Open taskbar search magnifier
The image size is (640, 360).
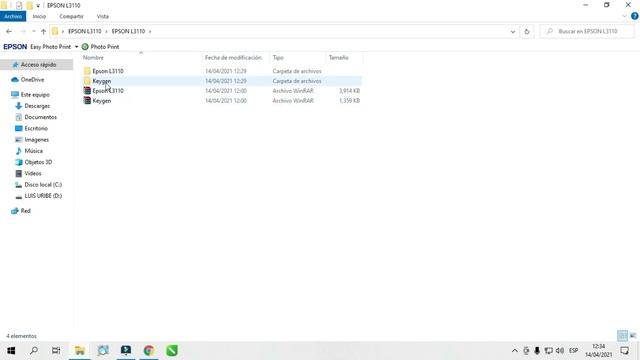(34, 351)
